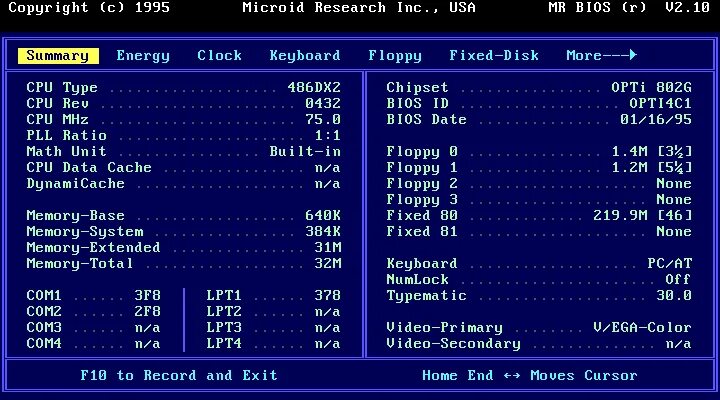Click the CPU Data Cache row label
The height and width of the screenshot is (400, 720).
point(89,167)
